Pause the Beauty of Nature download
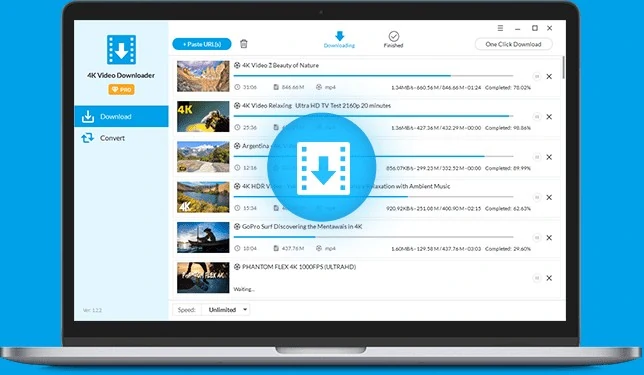 click(536, 76)
